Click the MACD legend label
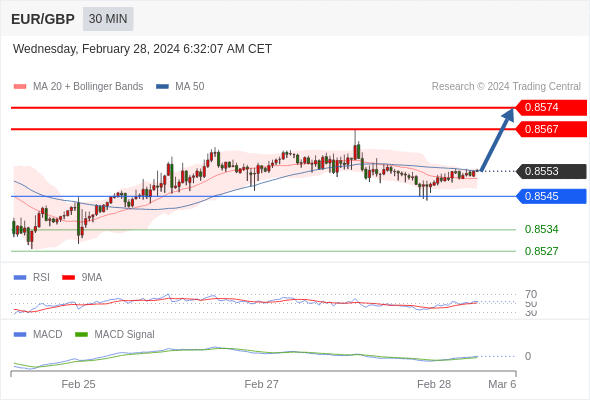Image resolution: width=590 pixels, height=400 pixels. 48,335
